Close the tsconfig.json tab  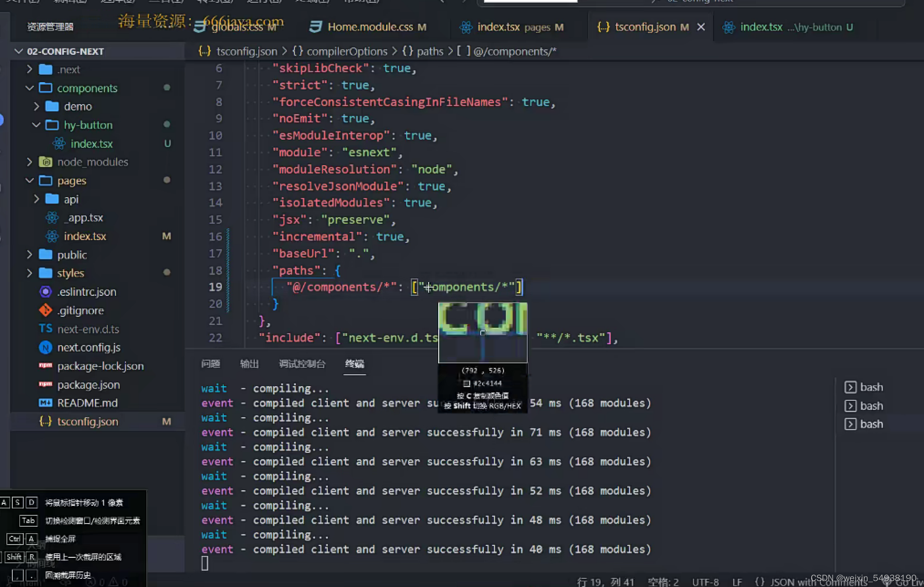pos(701,27)
